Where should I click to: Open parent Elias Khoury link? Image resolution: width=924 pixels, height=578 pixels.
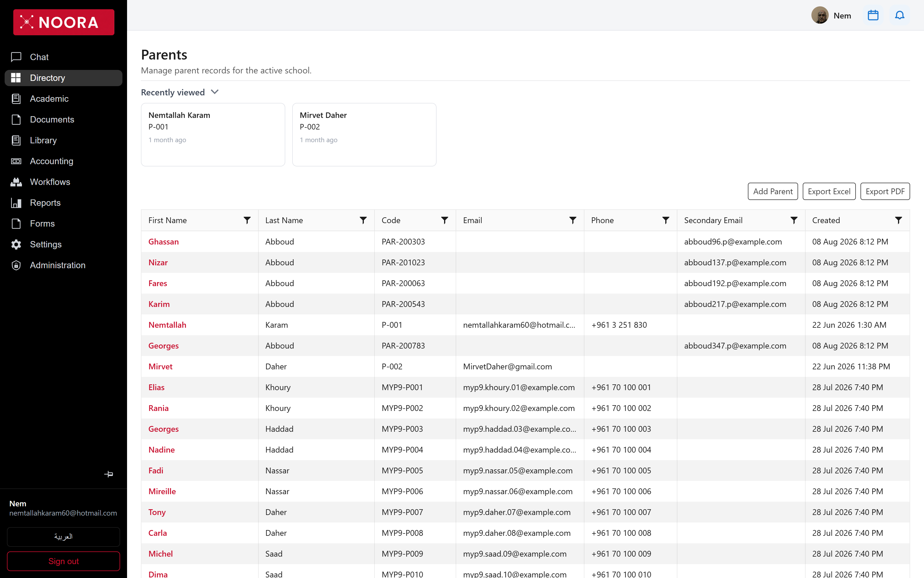coord(156,387)
